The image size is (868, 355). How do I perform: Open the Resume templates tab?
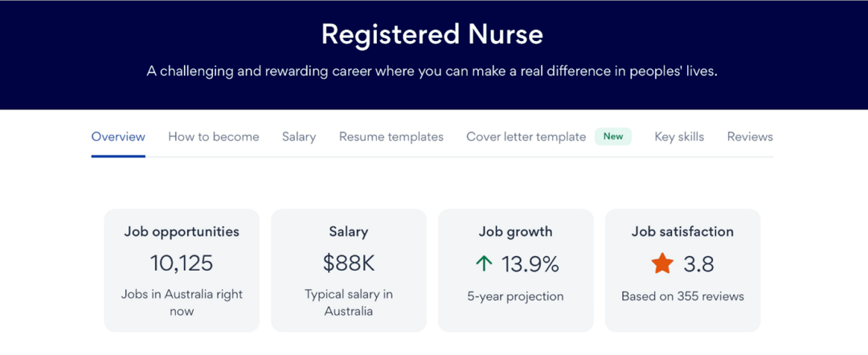(391, 137)
